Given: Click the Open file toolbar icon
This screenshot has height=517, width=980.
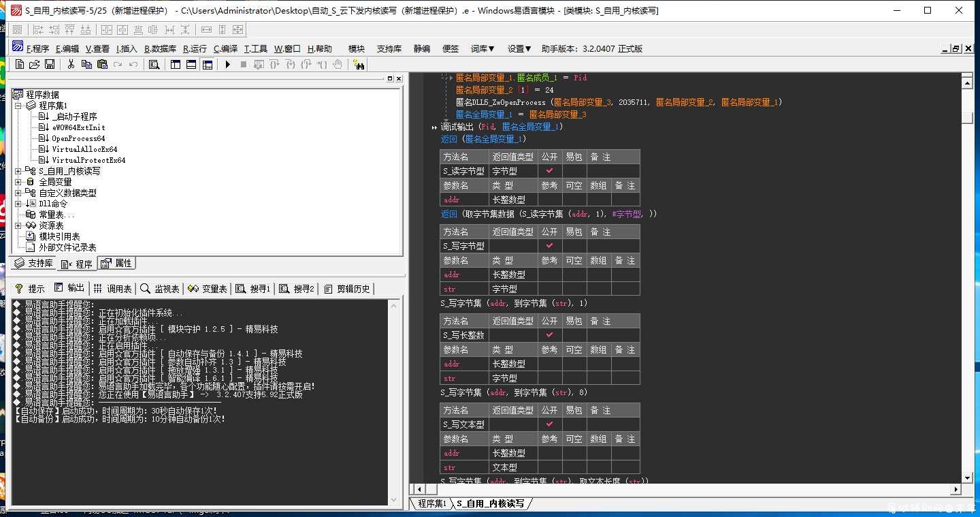Looking at the screenshot, I should (35, 64).
